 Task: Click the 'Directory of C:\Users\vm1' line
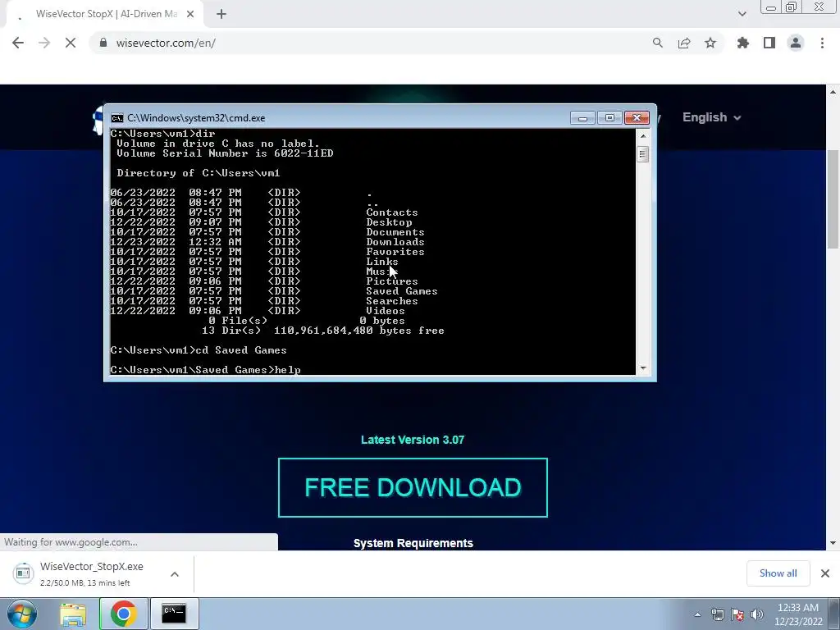(199, 173)
